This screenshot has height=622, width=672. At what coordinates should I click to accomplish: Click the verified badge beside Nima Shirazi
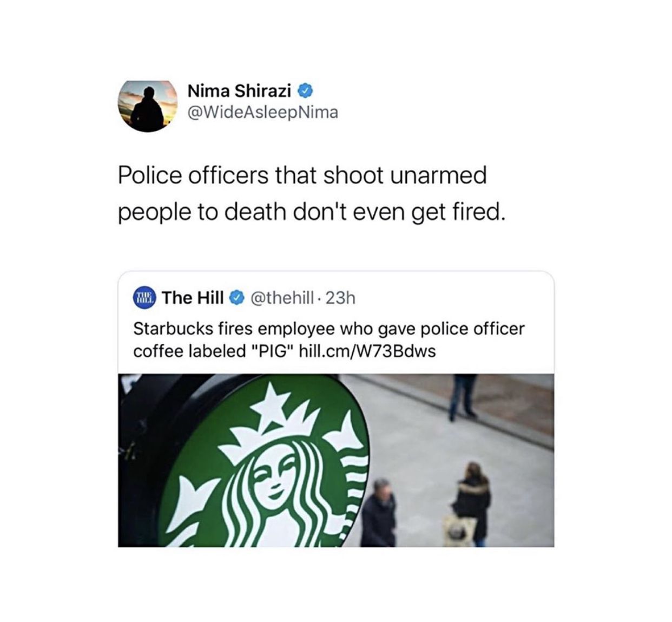(x=305, y=91)
